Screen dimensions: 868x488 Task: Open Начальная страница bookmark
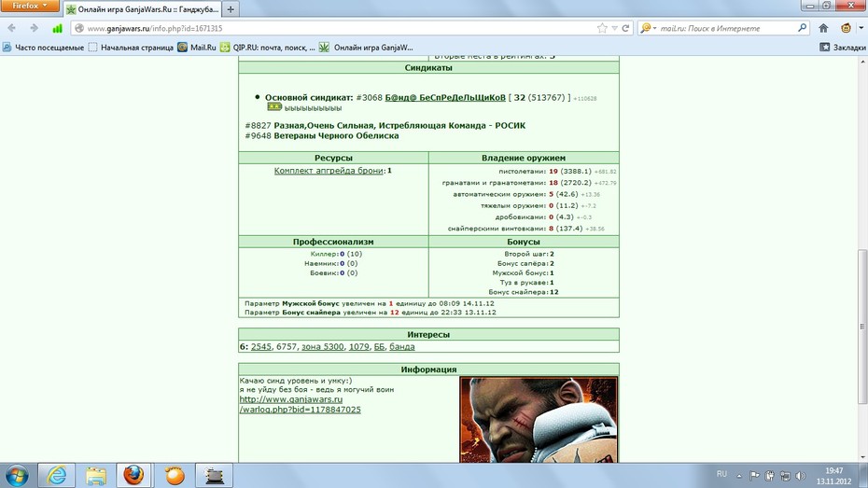132,48
